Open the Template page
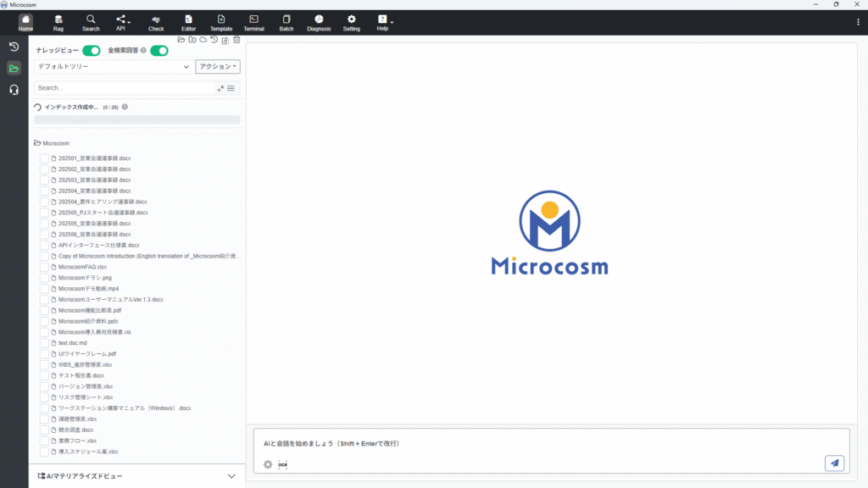868x488 pixels. 220,23
